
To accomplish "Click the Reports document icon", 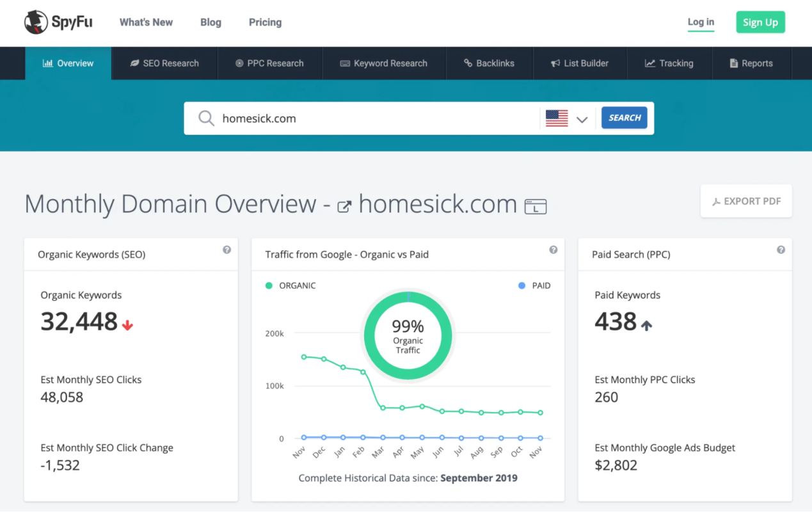I will tap(734, 63).
